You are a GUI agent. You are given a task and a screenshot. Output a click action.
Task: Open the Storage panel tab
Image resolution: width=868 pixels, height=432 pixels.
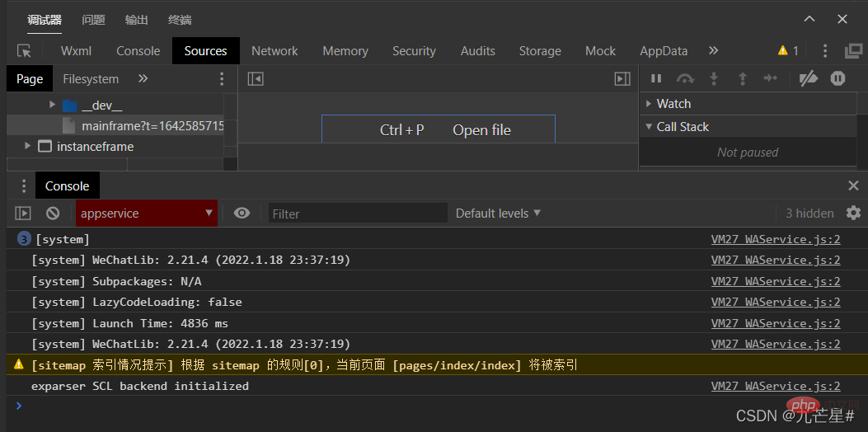click(540, 51)
